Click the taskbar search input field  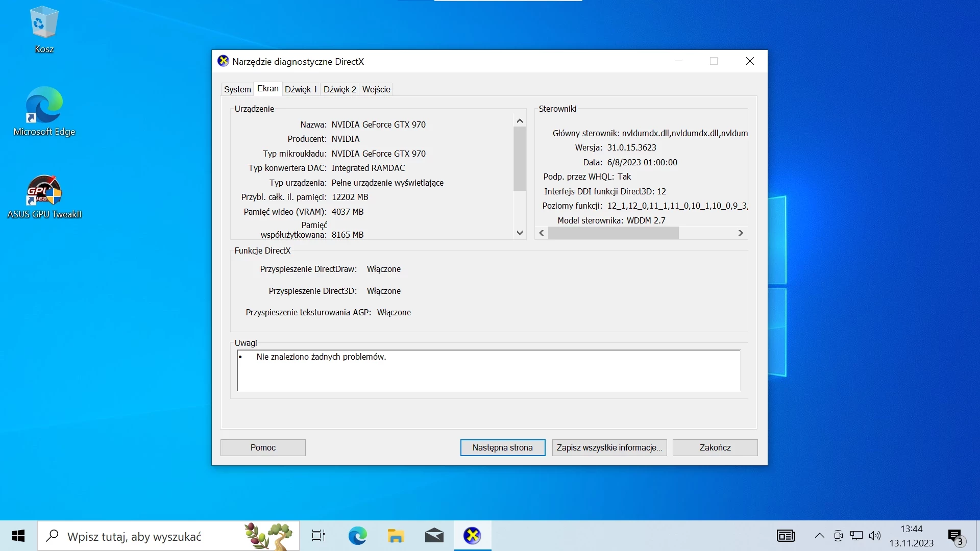pyautogui.click(x=168, y=536)
